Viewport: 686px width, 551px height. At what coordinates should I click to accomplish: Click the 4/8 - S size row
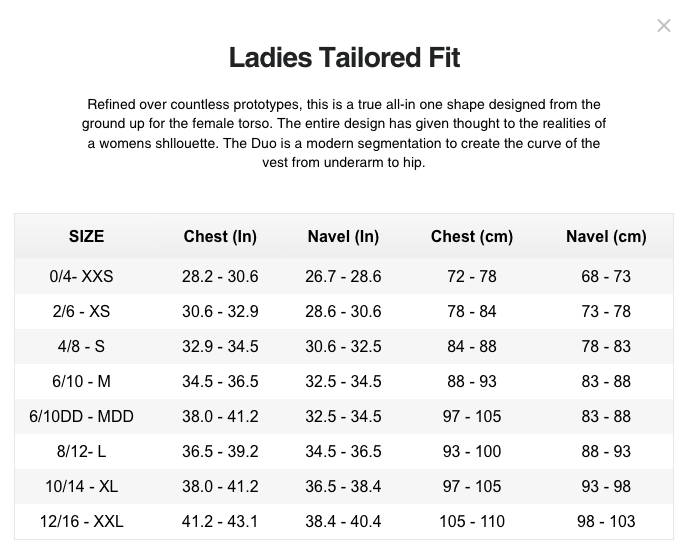(x=344, y=346)
